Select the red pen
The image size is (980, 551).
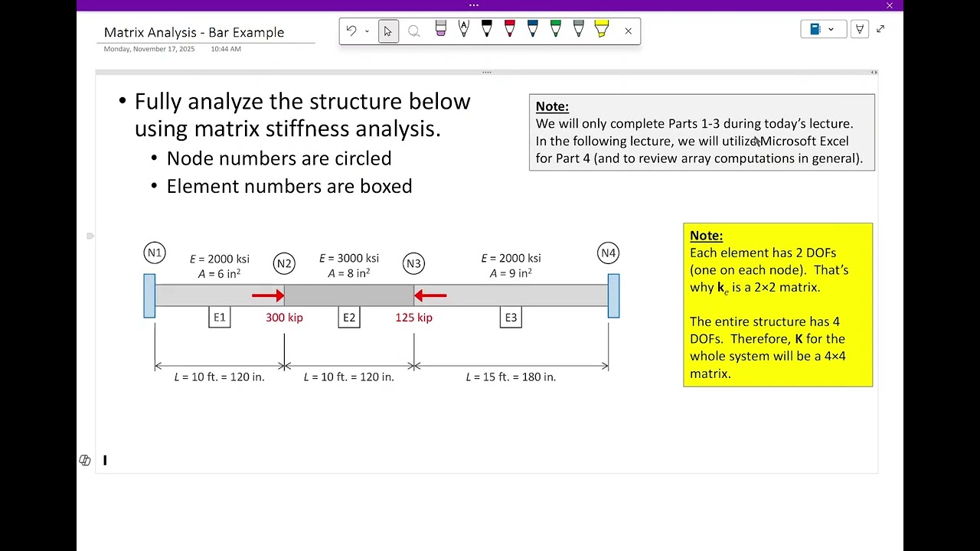[x=509, y=30]
